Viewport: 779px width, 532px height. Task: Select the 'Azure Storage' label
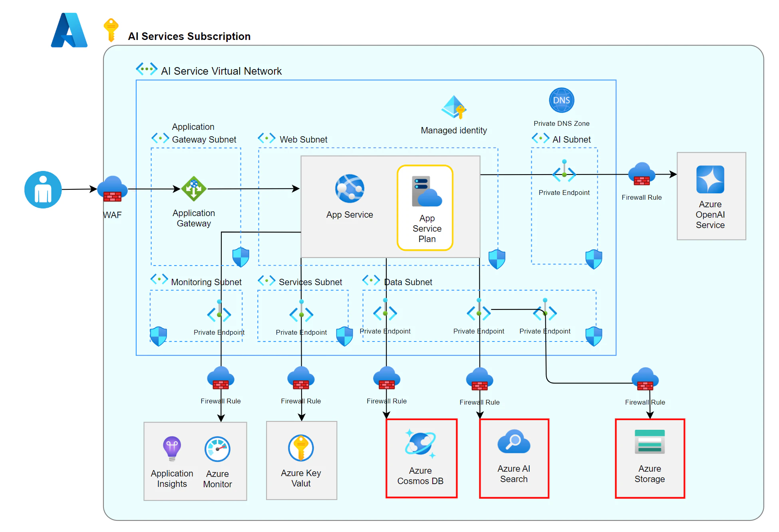coord(650,474)
